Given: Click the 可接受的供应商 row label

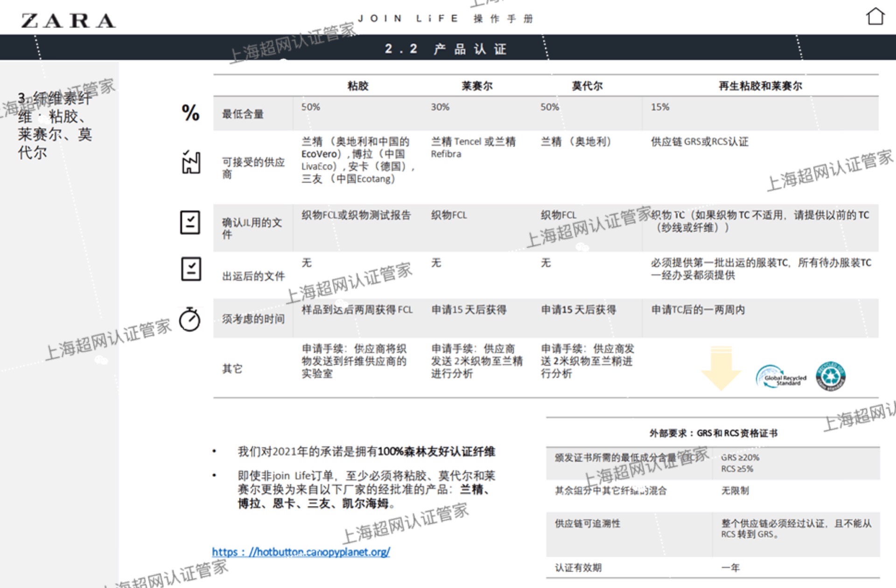Looking at the screenshot, I should (253, 168).
